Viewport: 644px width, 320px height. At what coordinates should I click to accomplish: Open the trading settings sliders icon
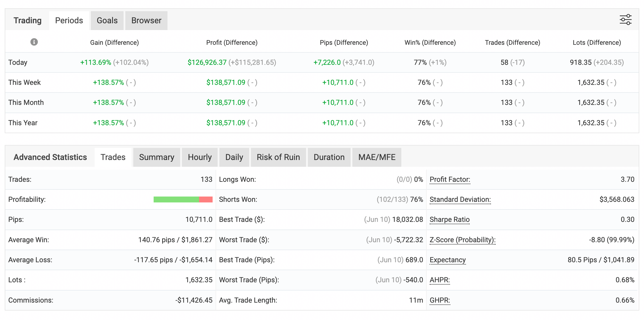[x=625, y=20]
